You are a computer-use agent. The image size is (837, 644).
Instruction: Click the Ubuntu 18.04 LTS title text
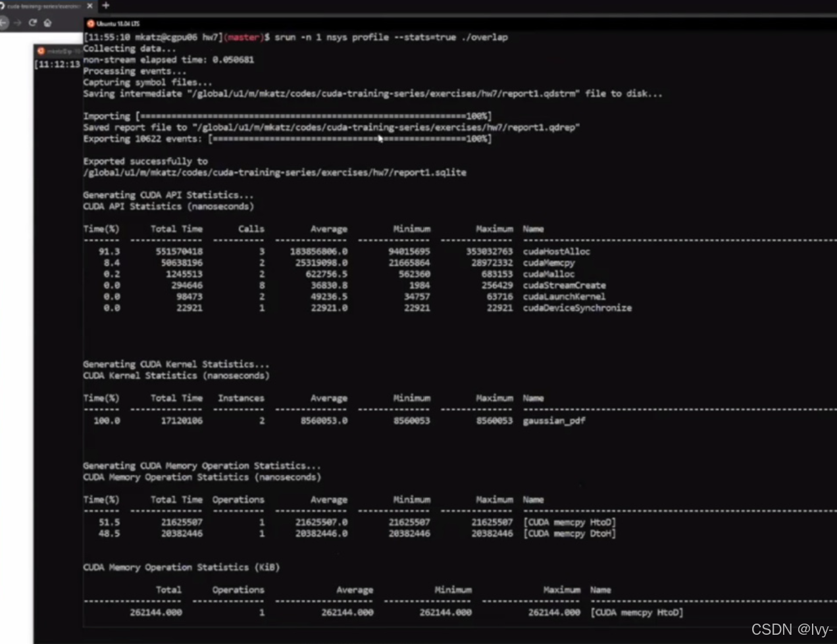point(118,24)
